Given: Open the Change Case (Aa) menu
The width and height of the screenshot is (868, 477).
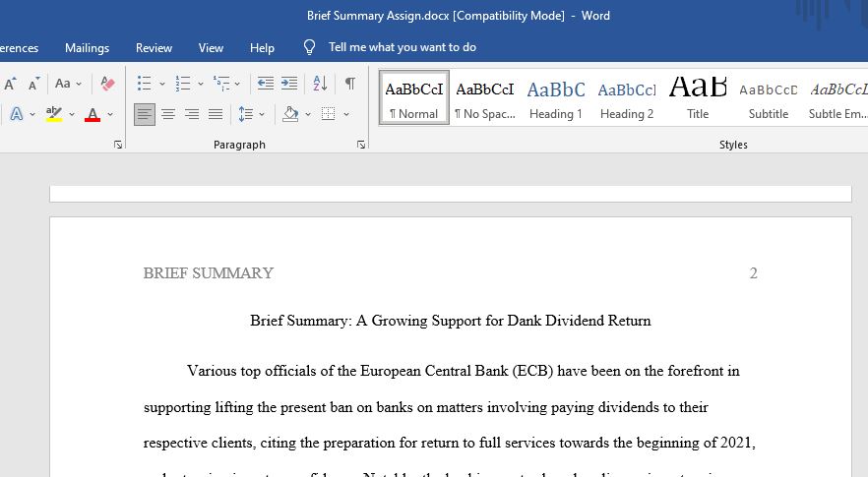Looking at the screenshot, I should tap(68, 84).
